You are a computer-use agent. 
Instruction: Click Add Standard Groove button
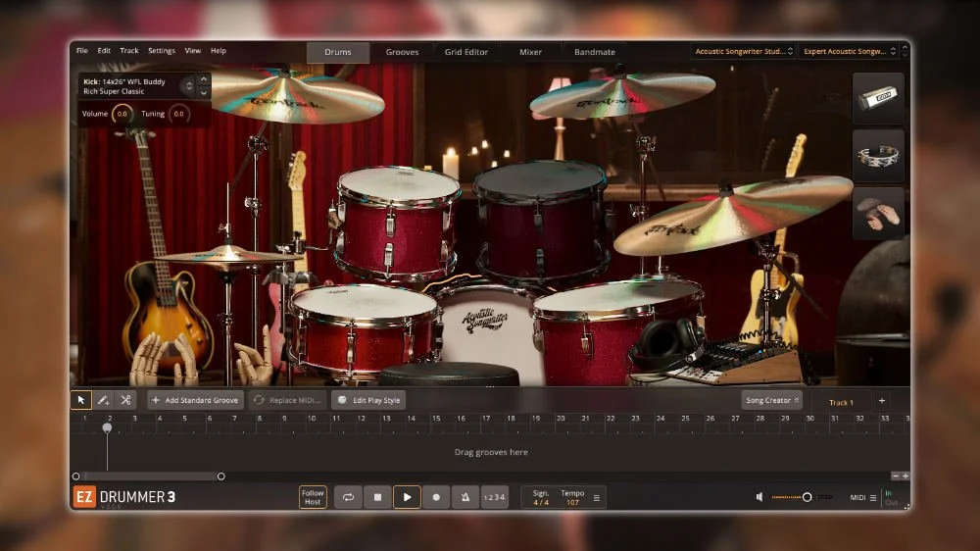pos(196,400)
